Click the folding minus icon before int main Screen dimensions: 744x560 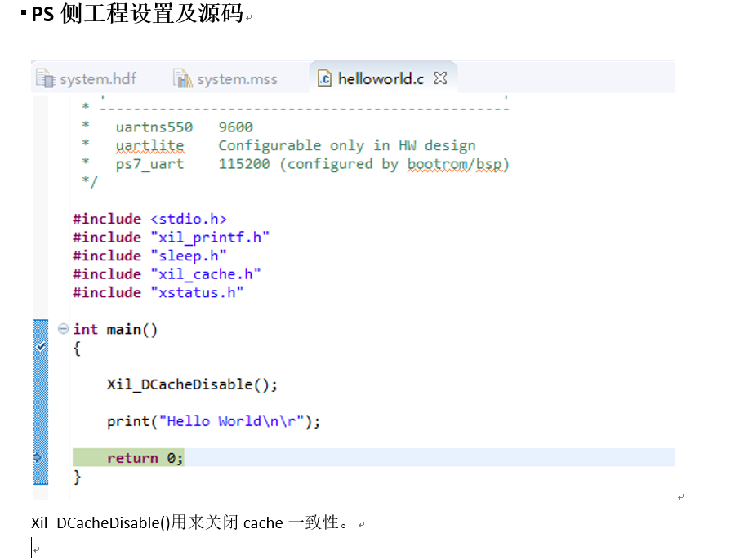63,329
